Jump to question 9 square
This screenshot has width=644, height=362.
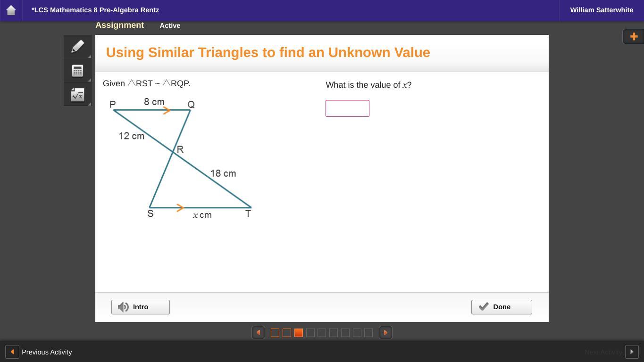(368, 333)
